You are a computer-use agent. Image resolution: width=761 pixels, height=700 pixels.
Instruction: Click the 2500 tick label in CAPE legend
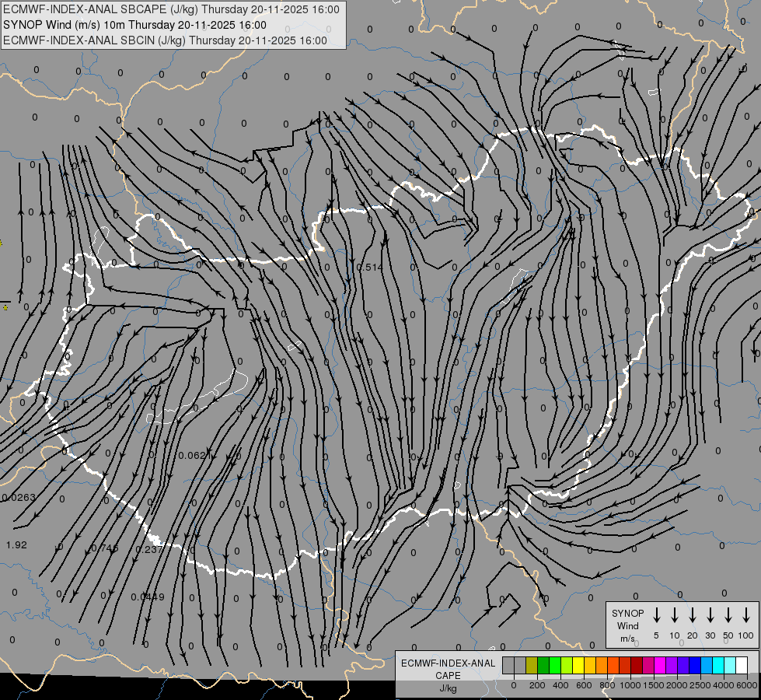pos(700,685)
